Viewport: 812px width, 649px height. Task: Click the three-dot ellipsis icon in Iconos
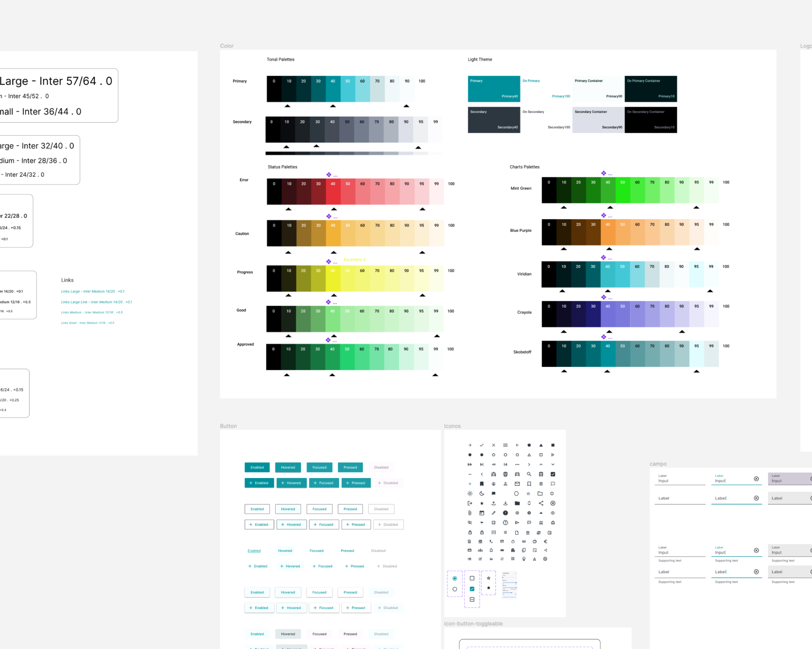tap(518, 465)
